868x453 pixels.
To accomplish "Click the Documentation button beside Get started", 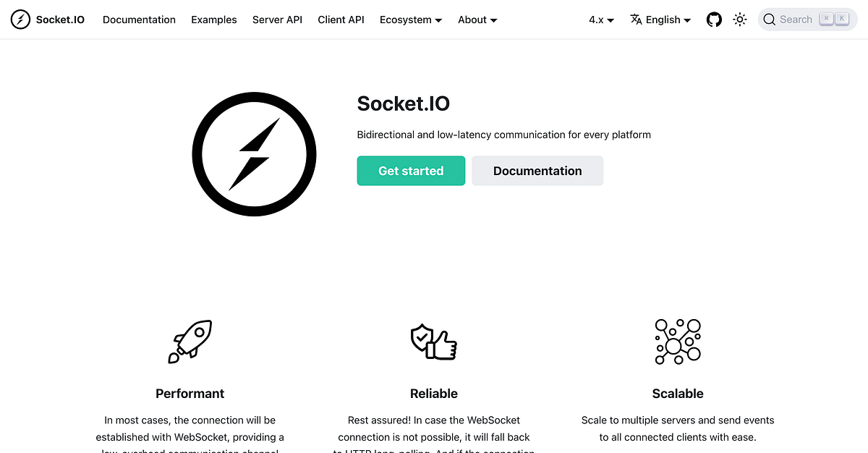I will [537, 171].
